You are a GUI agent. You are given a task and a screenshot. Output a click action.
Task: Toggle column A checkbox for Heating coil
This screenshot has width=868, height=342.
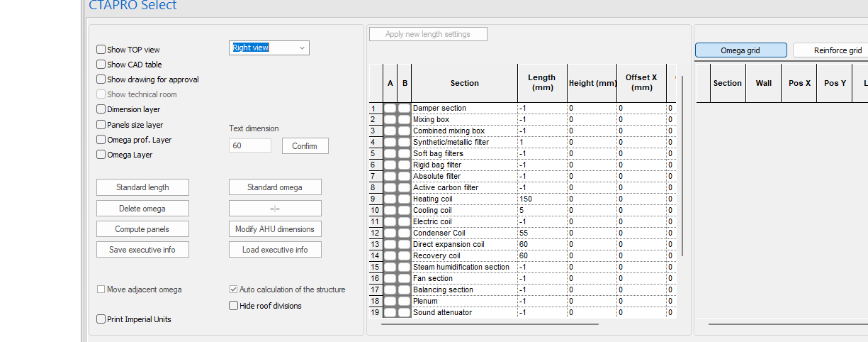390,199
